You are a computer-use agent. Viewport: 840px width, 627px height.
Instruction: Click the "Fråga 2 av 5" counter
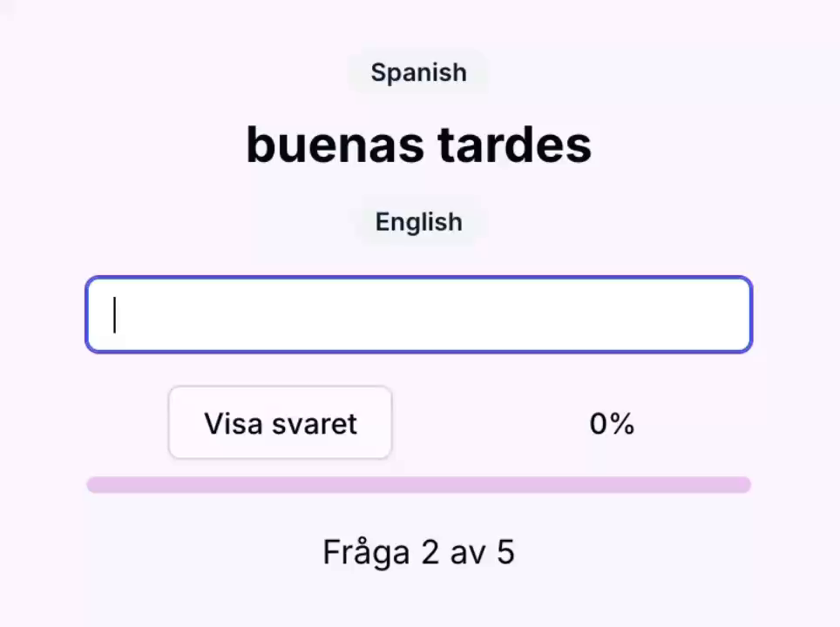click(x=418, y=552)
